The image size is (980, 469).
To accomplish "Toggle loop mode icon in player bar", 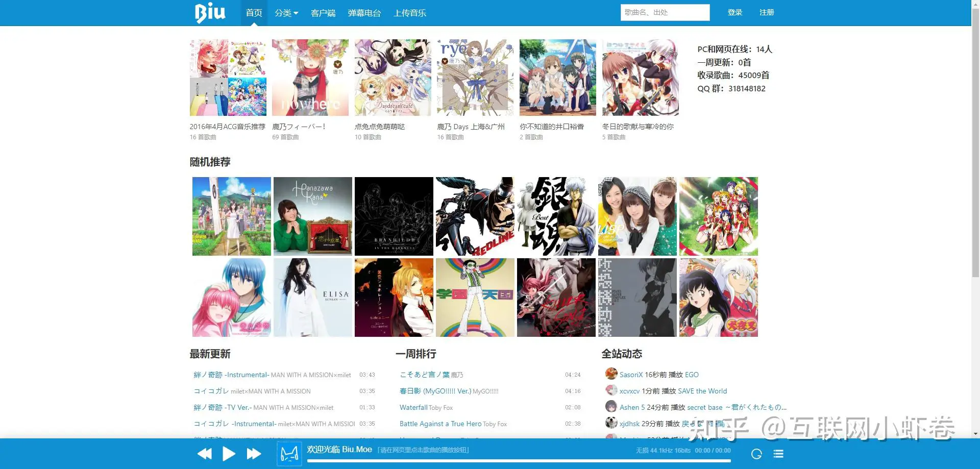I will pyautogui.click(x=756, y=454).
